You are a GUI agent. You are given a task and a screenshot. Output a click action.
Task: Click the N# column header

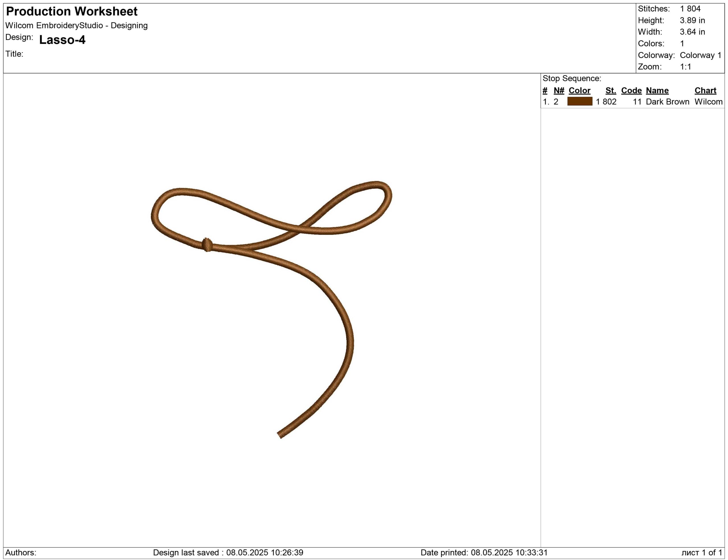tap(559, 91)
